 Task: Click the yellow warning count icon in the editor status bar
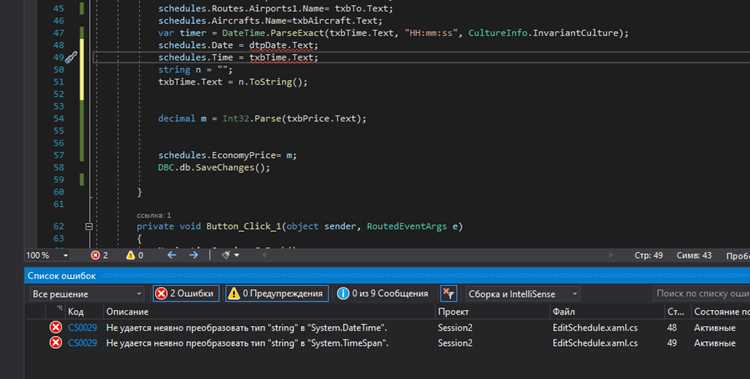[130, 256]
